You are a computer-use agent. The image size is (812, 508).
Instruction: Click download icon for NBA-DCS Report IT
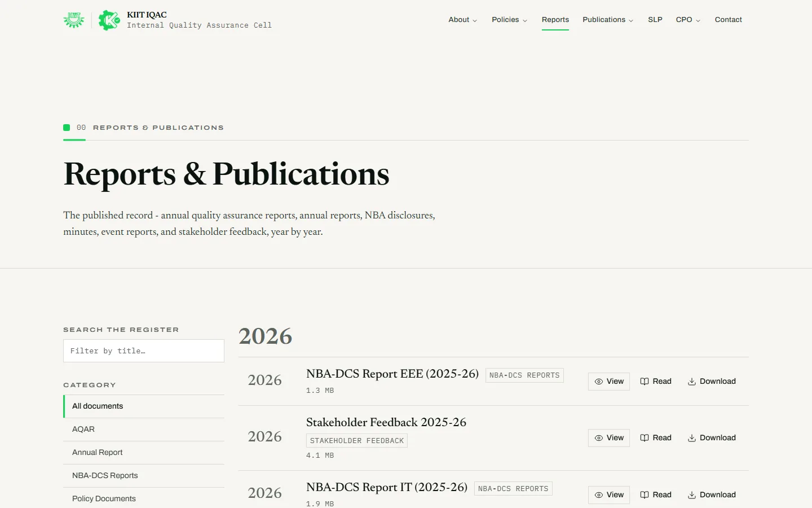point(691,495)
